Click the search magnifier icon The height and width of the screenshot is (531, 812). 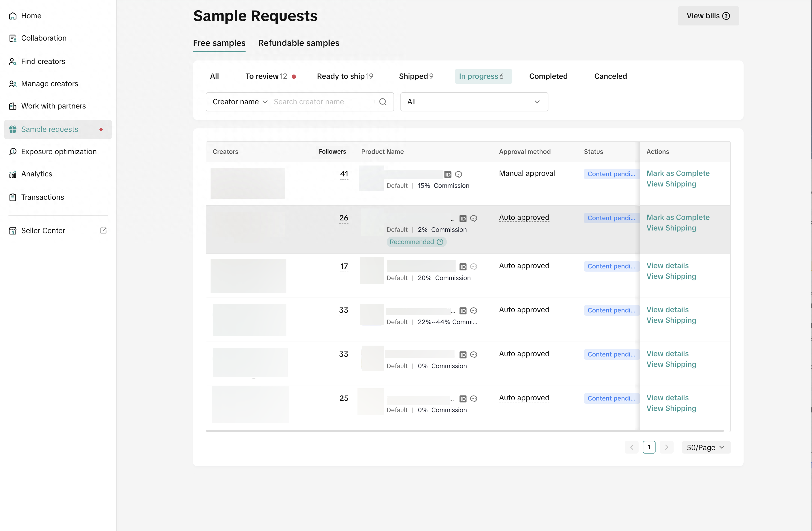[x=383, y=102]
